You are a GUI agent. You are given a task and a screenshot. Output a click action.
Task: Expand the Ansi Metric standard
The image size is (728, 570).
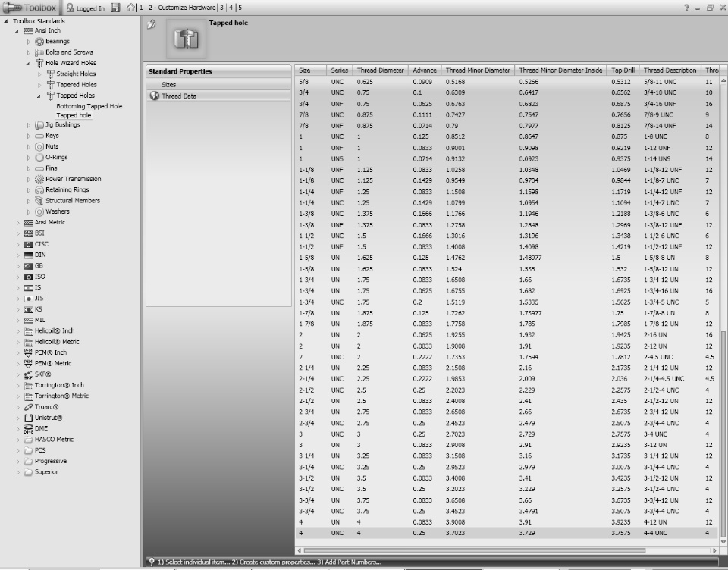[17, 222]
